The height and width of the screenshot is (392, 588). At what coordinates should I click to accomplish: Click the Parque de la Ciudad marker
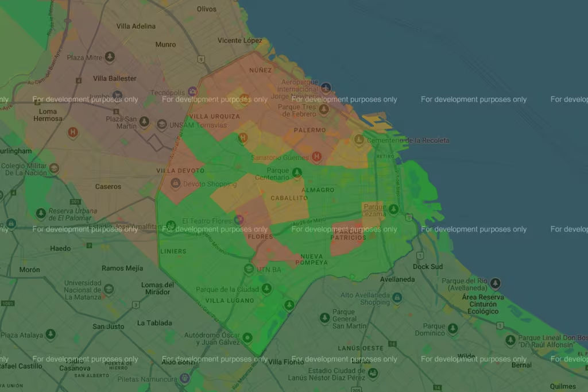266,289
